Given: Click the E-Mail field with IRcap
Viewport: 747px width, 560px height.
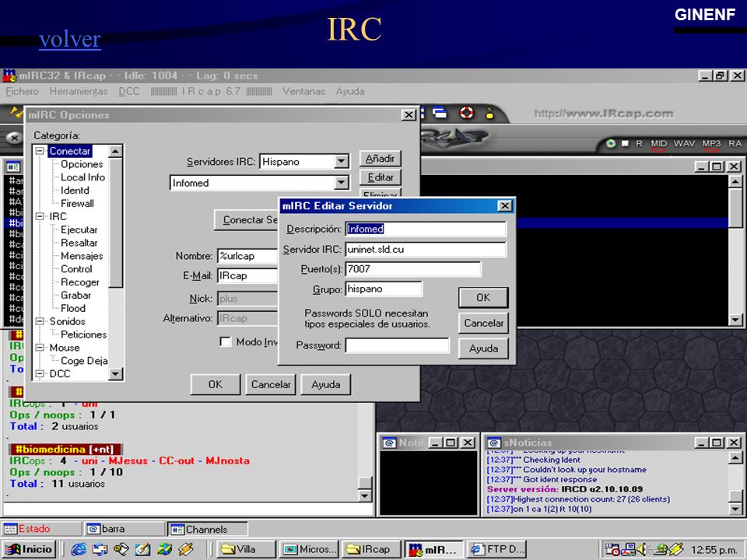Looking at the screenshot, I should click(x=247, y=275).
